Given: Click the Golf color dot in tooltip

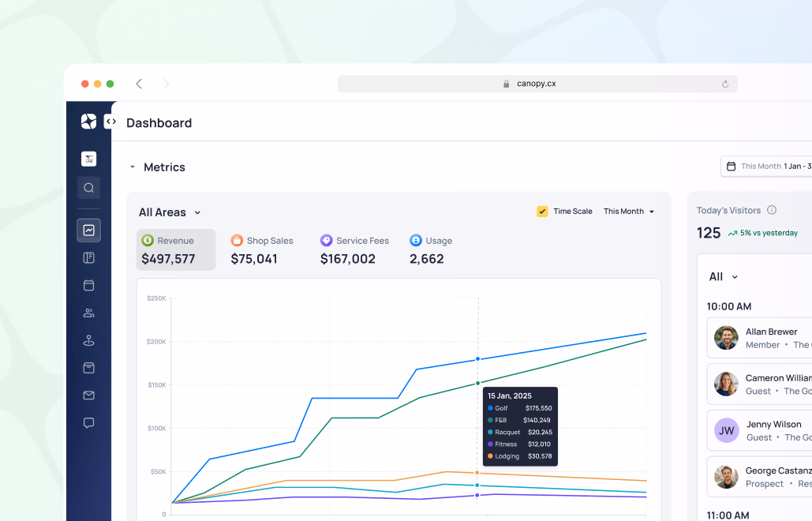Looking at the screenshot, I should tap(490, 408).
